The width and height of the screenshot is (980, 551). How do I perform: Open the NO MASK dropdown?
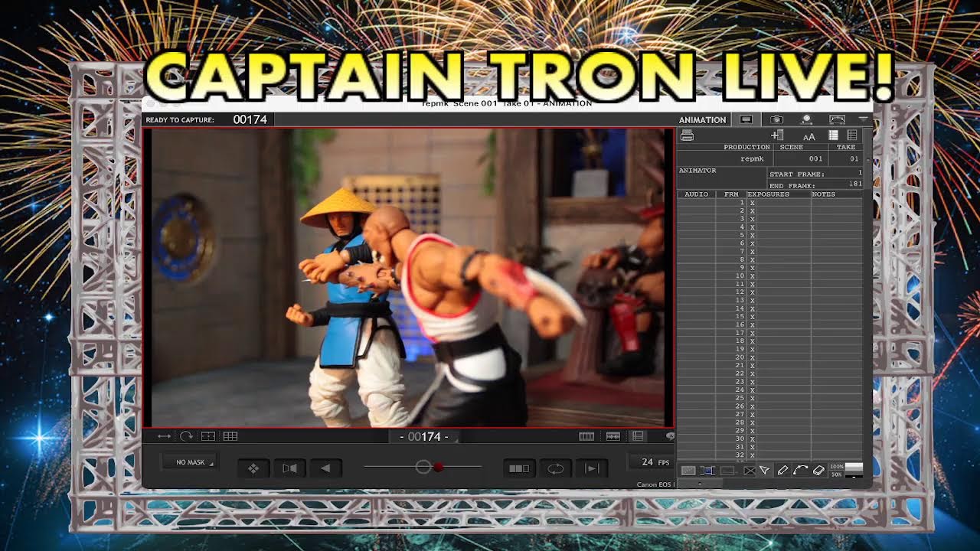click(189, 462)
